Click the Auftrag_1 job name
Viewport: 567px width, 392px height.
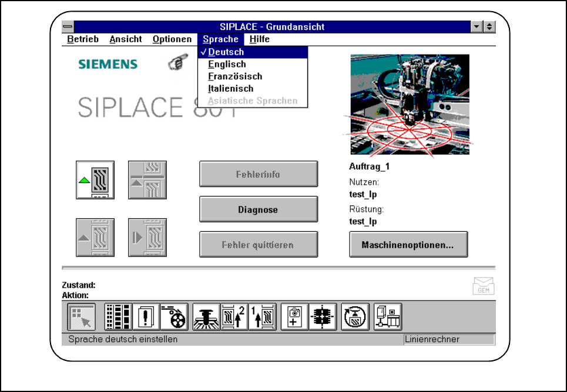click(369, 167)
